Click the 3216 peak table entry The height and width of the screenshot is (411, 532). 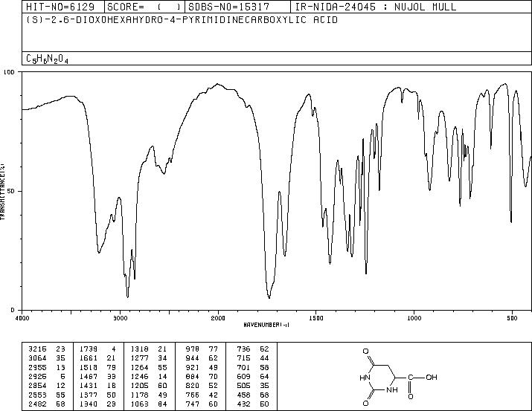37,349
